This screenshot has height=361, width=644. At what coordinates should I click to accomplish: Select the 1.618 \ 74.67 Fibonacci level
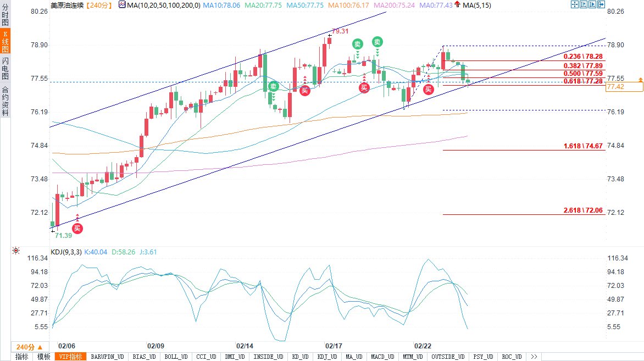[583, 146]
